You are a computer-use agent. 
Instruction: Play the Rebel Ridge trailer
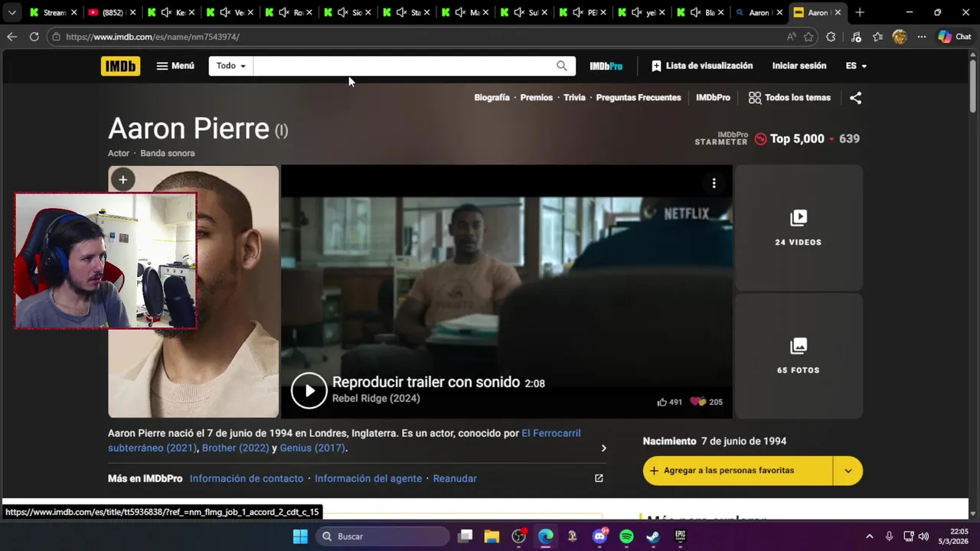(309, 391)
